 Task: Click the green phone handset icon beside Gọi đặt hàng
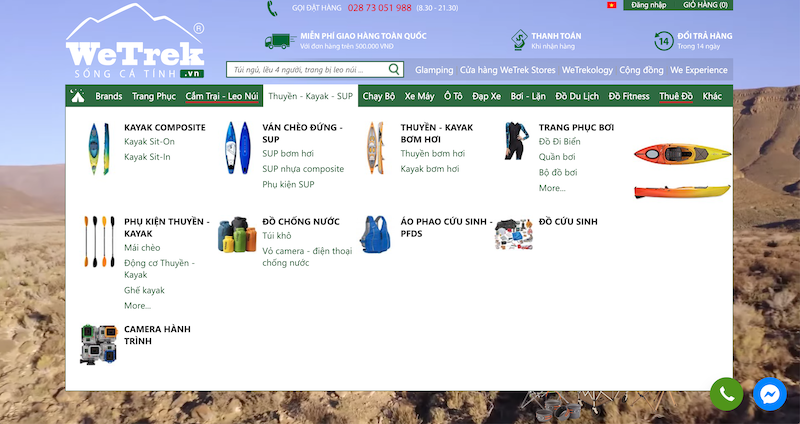(x=272, y=8)
